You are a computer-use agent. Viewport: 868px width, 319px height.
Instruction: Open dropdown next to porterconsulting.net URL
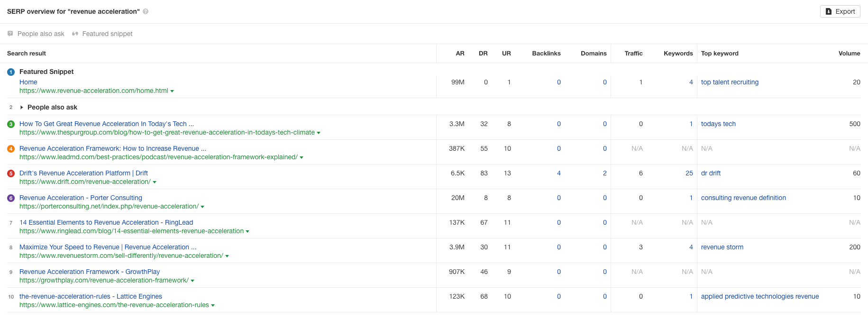(202, 207)
